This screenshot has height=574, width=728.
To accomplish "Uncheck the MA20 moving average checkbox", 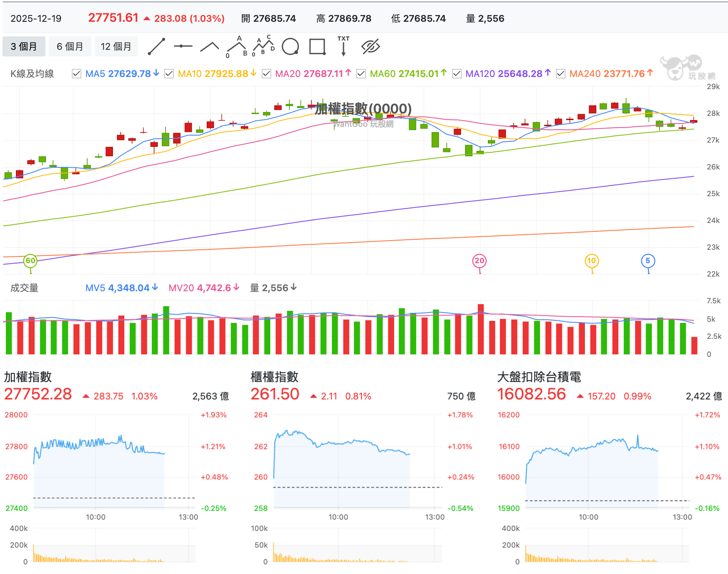I will [x=266, y=74].
